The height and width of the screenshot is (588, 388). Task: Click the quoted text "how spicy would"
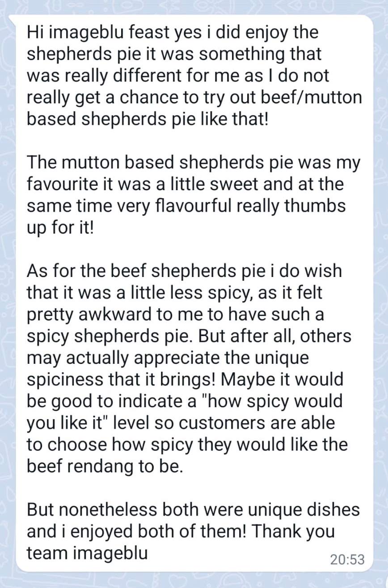pos(279,401)
